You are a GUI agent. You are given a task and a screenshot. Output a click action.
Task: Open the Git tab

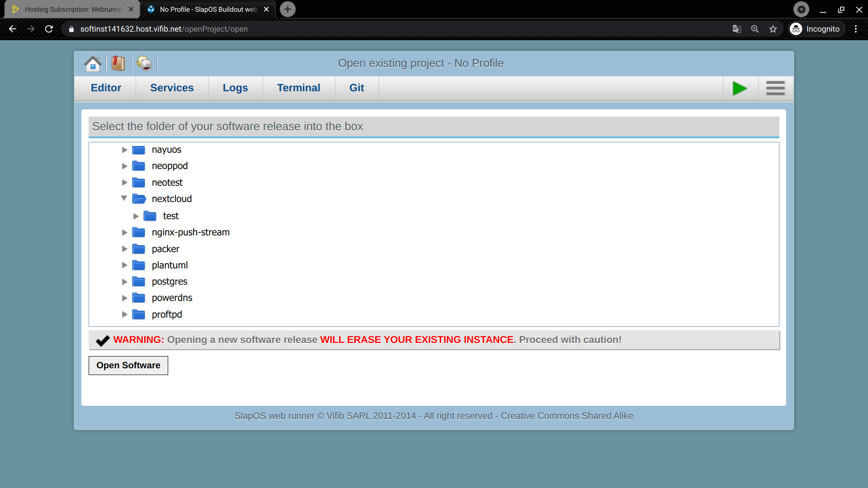(x=356, y=88)
